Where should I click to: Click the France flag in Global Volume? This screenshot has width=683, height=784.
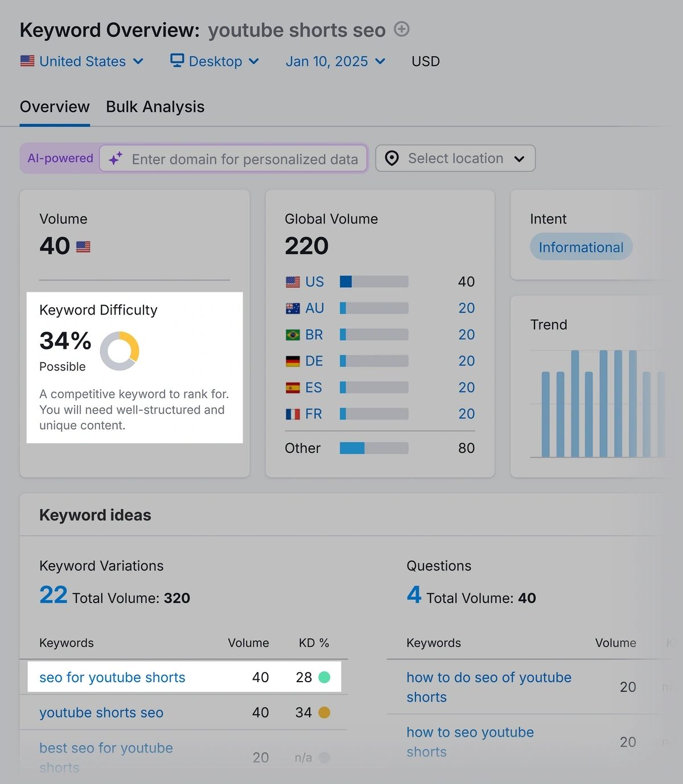point(293,414)
